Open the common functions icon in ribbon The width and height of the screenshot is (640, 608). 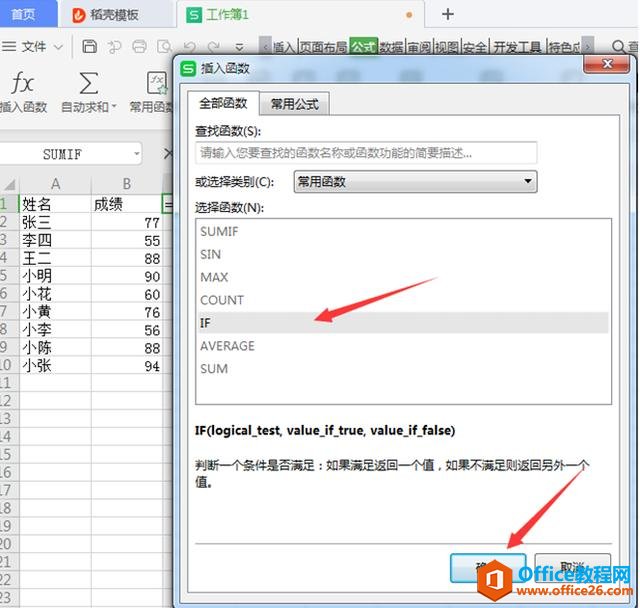[157, 83]
